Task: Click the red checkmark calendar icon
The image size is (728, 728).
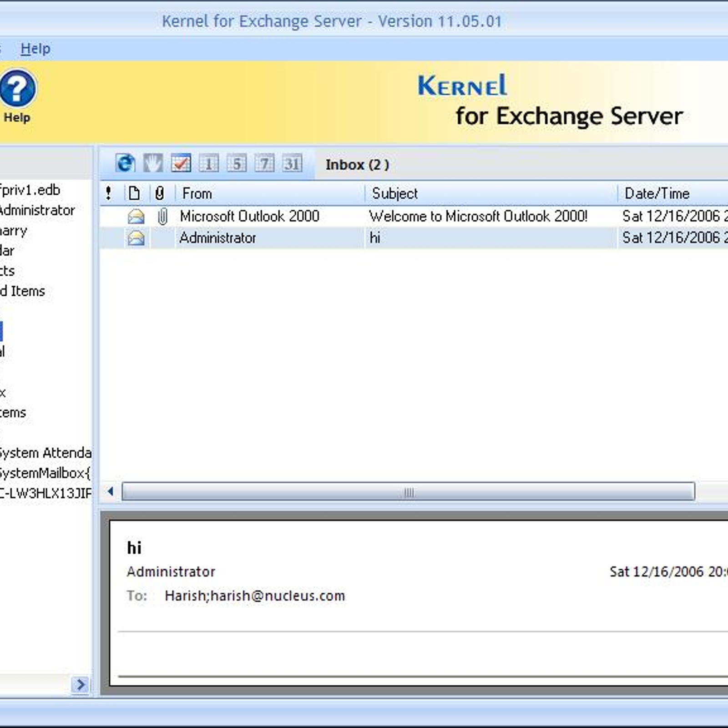Action: [181, 163]
